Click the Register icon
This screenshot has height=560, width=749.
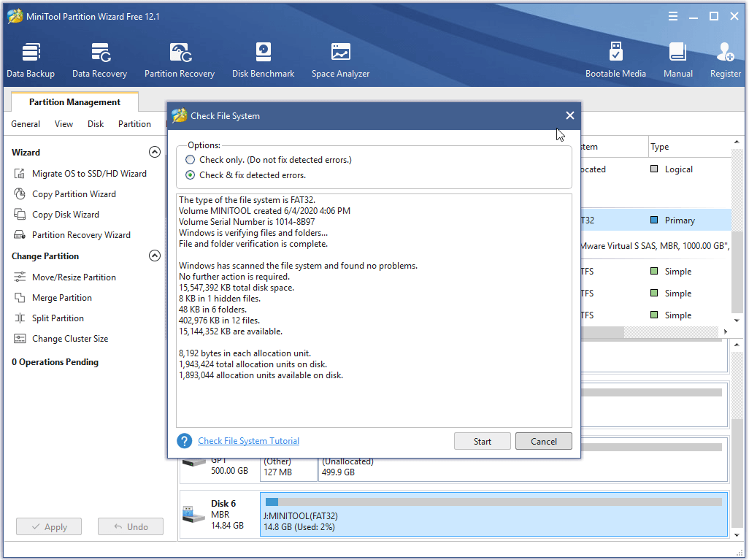[725, 52]
